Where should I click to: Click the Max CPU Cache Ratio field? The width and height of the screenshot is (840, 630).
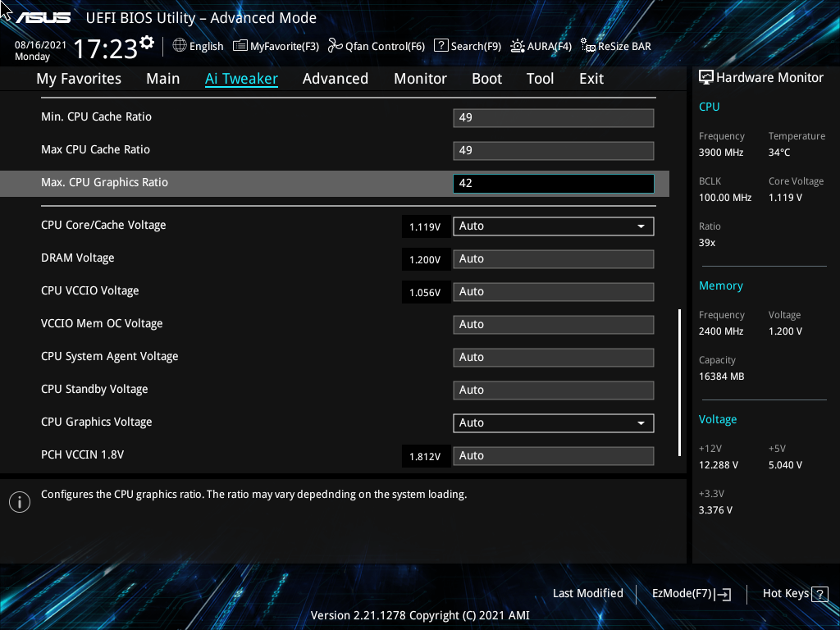coord(554,151)
